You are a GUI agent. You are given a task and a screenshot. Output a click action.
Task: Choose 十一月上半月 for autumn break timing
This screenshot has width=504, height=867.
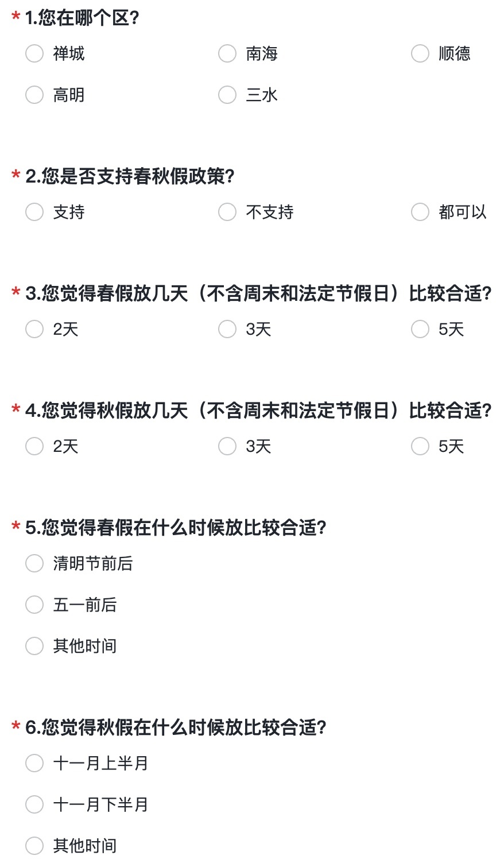click(34, 764)
